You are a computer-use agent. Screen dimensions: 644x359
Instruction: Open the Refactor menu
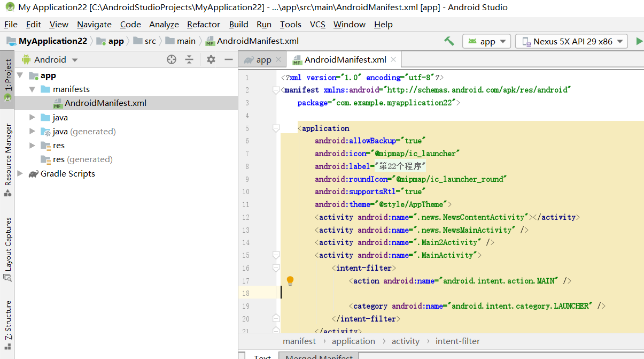[203, 24]
